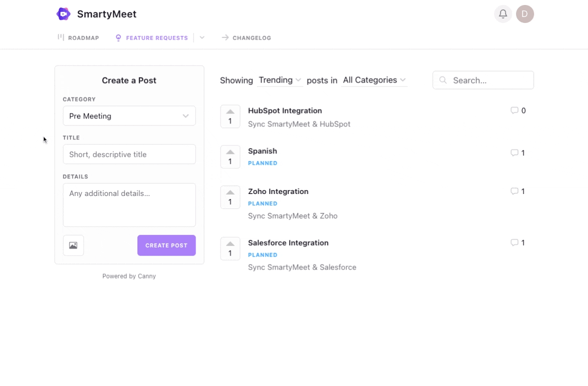
Task: Focus the Title input field
Action: [129, 154]
